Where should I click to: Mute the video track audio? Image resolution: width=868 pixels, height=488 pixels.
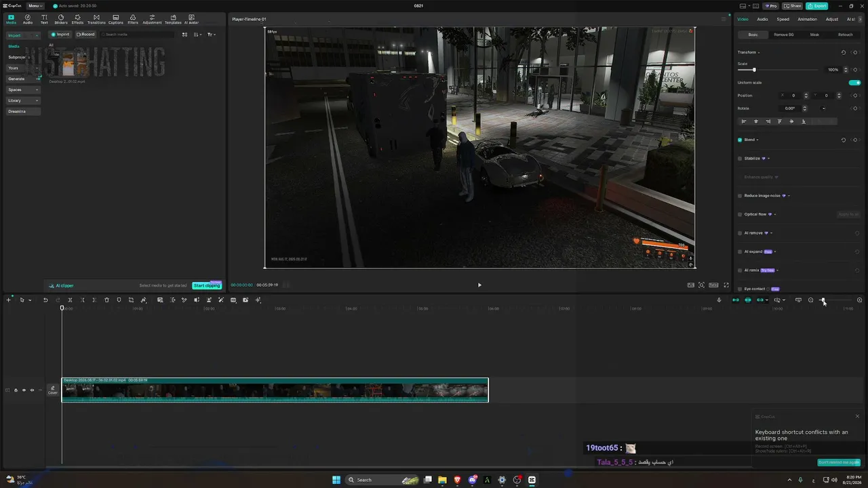pos(32,390)
